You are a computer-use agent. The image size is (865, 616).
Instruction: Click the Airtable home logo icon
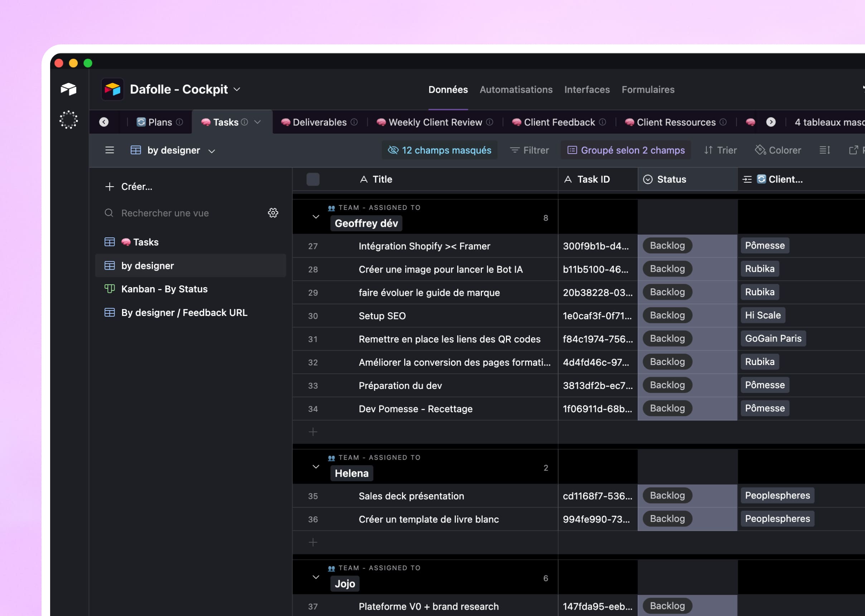coord(69,89)
